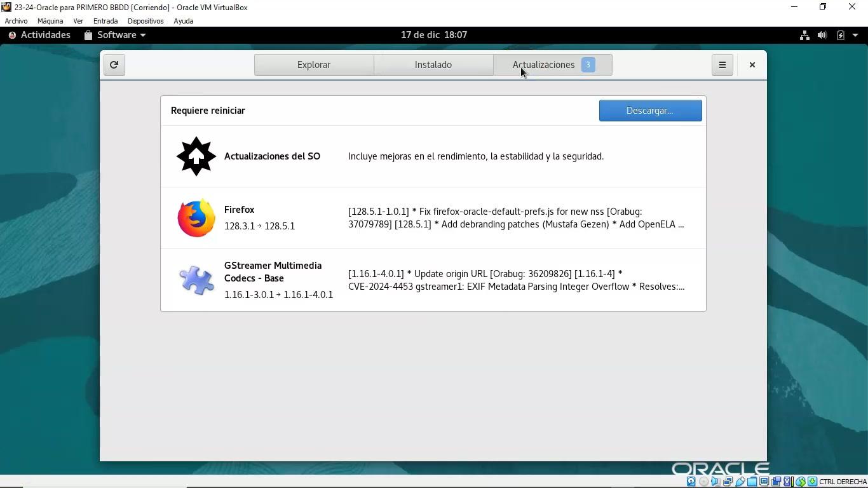868x488 pixels.
Task: Open the Archivo menu
Action: click(x=17, y=21)
